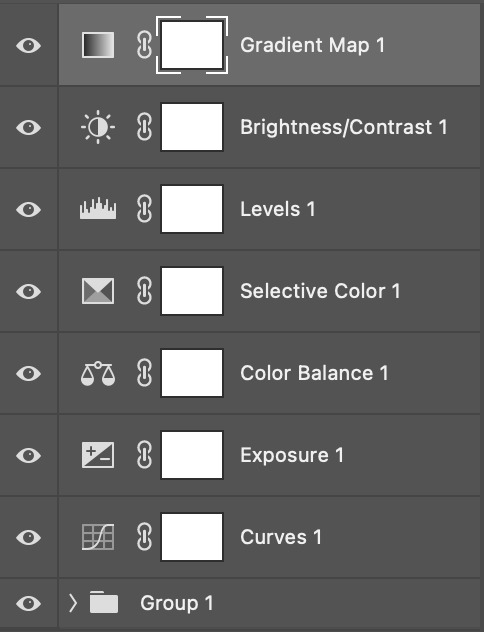The width and height of the screenshot is (484, 632).
Task: Click the Gradient Map adjustment icon
Action: click(98, 45)
